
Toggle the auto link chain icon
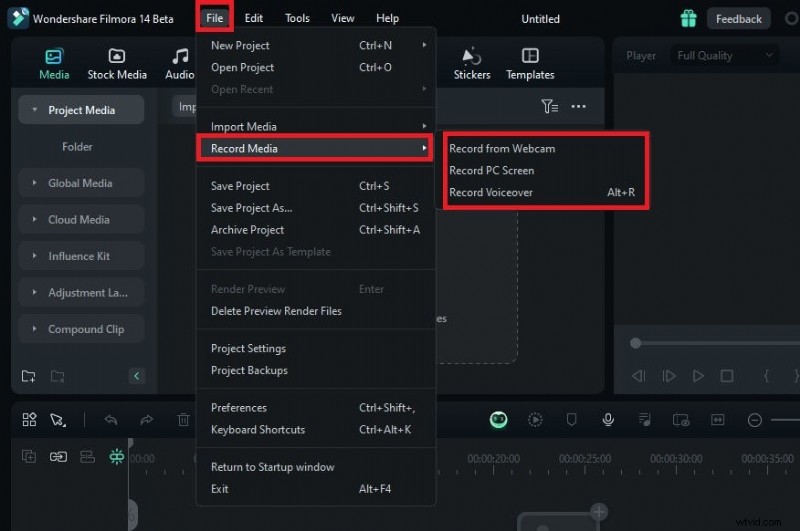58,457
